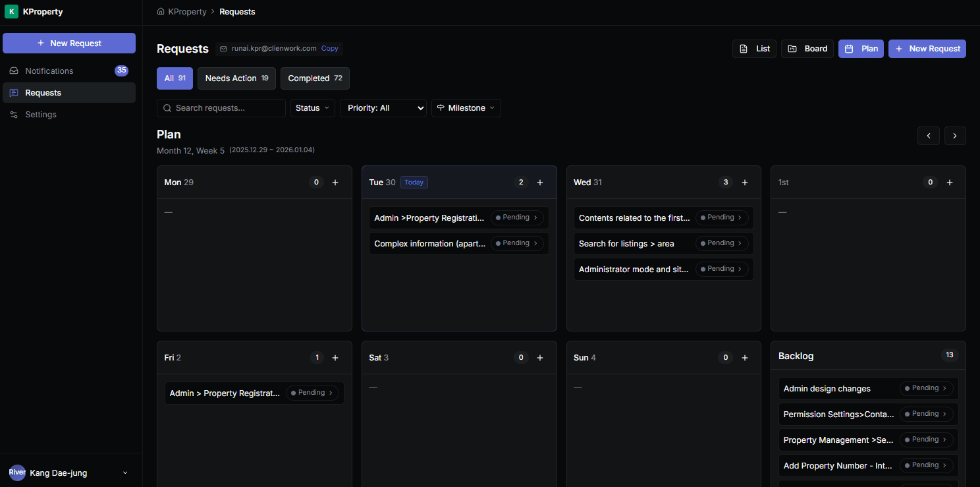This screenshot has height=487, width=980.
Task: Switch to List view
Action: click(754, 49)
